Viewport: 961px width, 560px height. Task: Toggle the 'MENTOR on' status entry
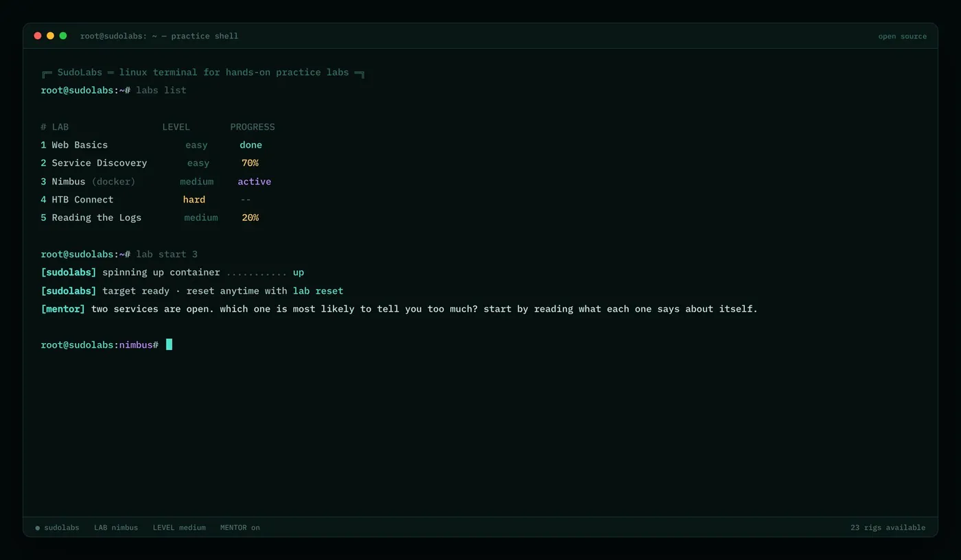pos(240,528)
